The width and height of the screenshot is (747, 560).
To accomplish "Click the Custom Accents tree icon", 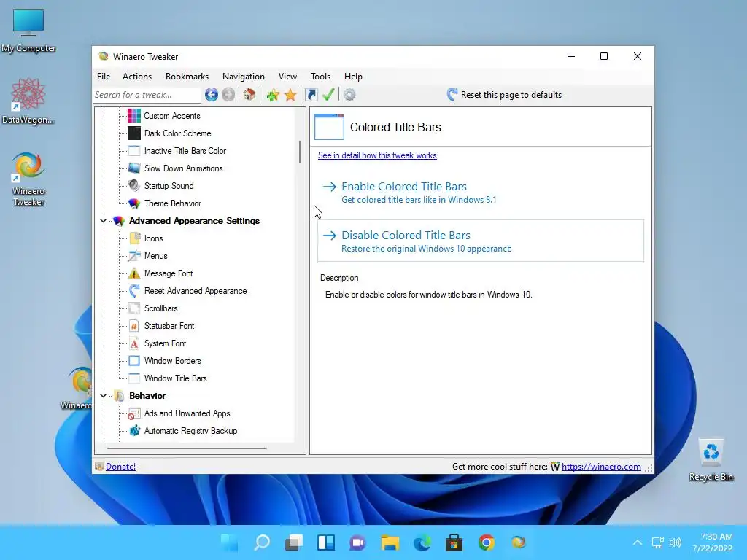I will 134,116.
